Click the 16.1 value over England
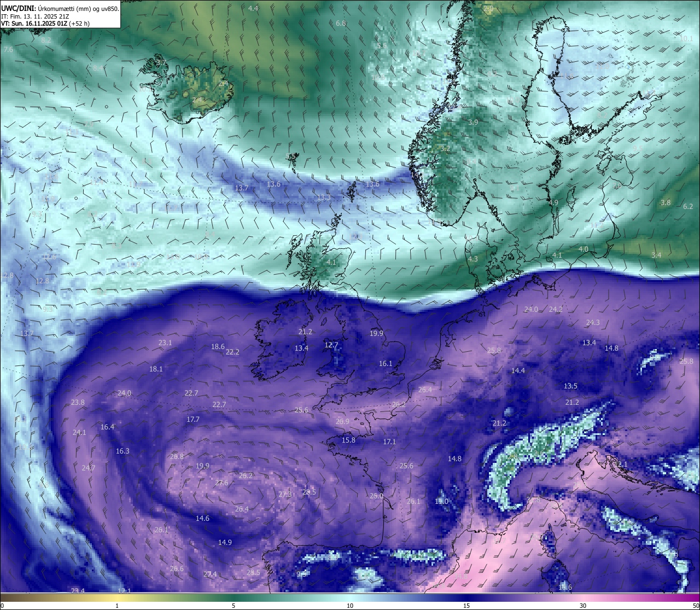The image size is (700, 610). [386, 363]
